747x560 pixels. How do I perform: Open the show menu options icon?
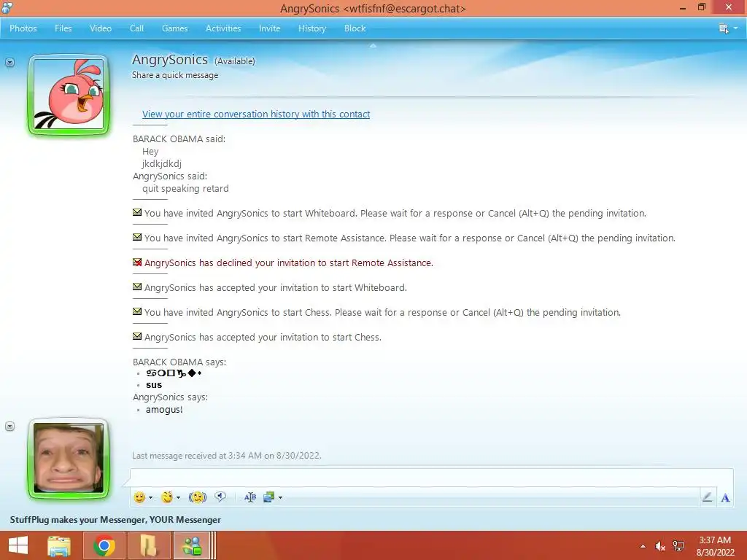[724, 28]
